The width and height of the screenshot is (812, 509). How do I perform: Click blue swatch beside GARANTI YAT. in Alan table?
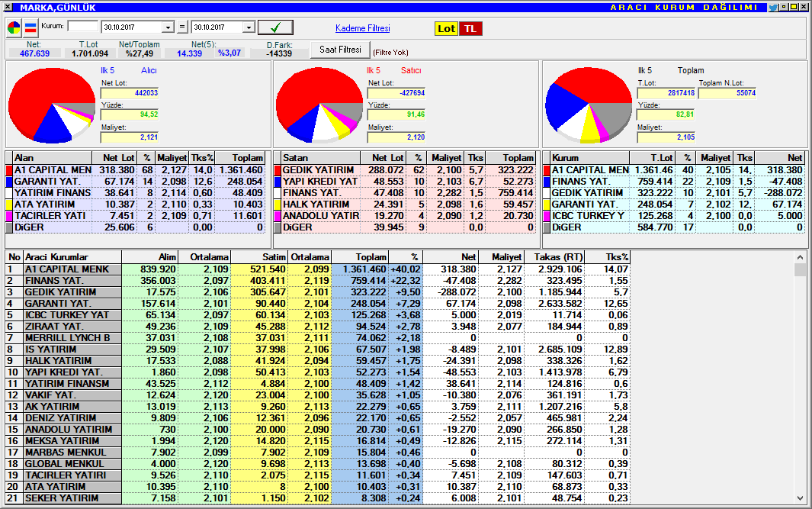9,182
